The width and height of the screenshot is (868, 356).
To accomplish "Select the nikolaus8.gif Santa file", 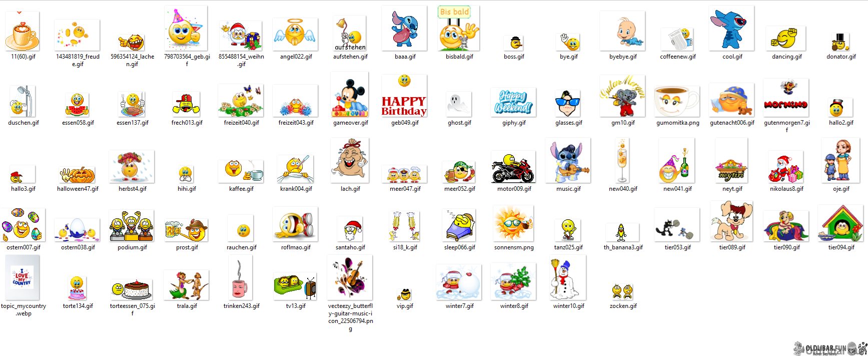I will point(786,167).
